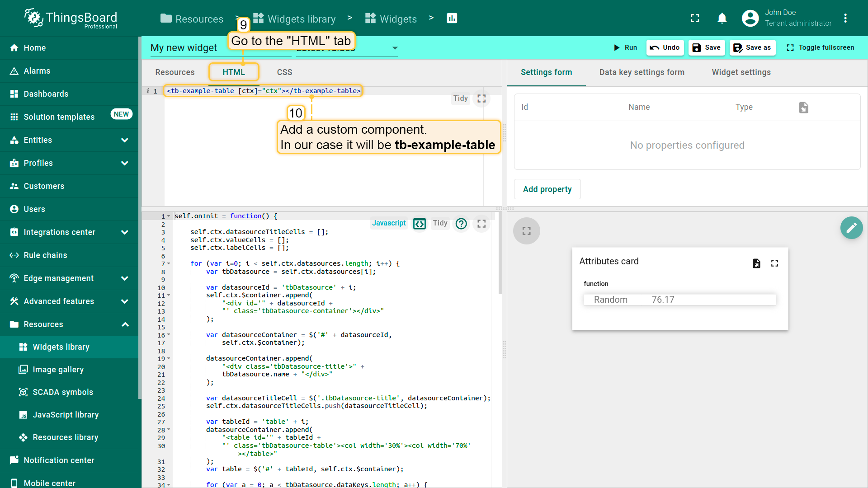Click import icon in Settings form table

803,108
